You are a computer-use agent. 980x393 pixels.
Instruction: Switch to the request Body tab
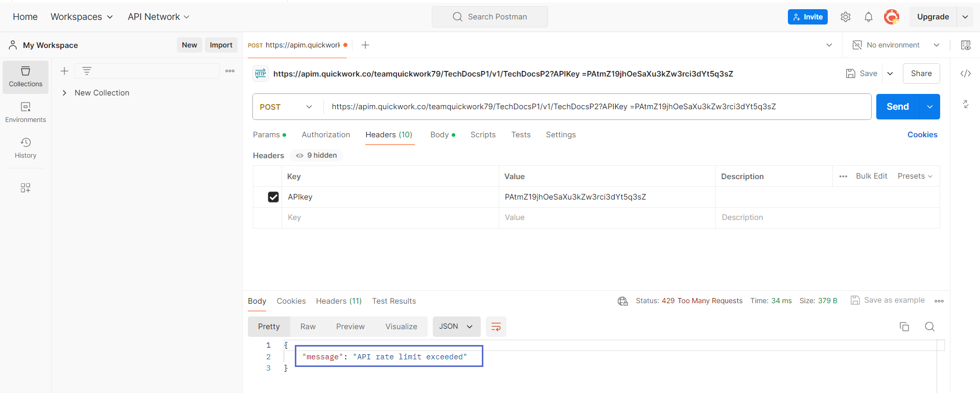click(x=442, y=135)
